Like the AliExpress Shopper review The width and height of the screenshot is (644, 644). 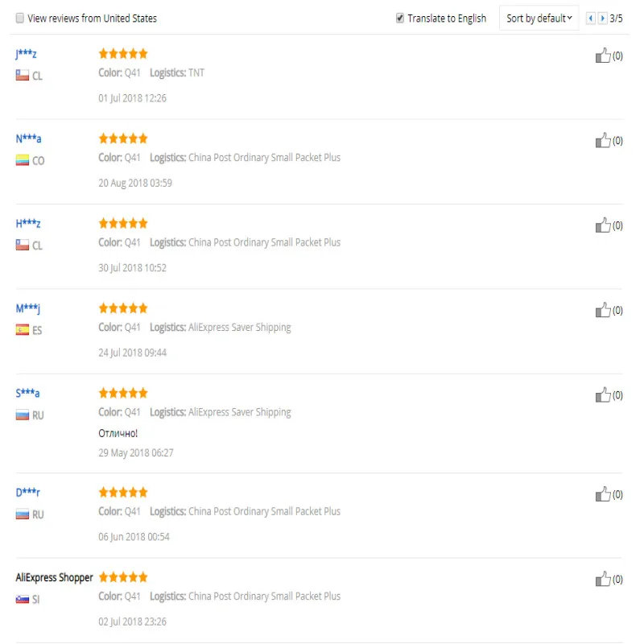pos(602,579)
